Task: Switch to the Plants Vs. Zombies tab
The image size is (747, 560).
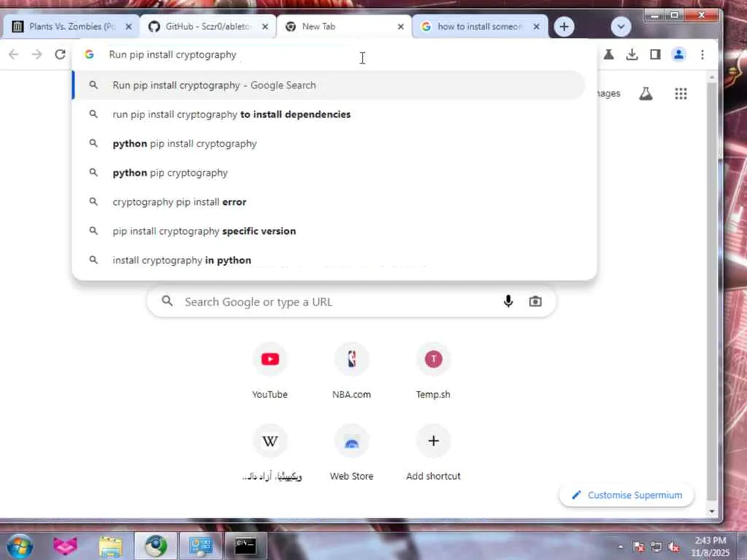Action: click(x=71, y=27)
